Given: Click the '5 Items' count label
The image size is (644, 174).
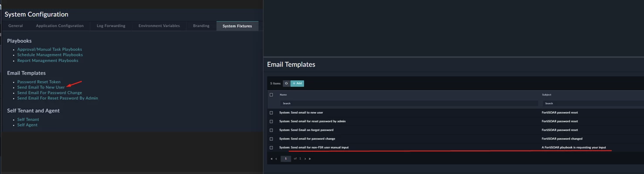Looking at the screenshot, I should 275,83.
